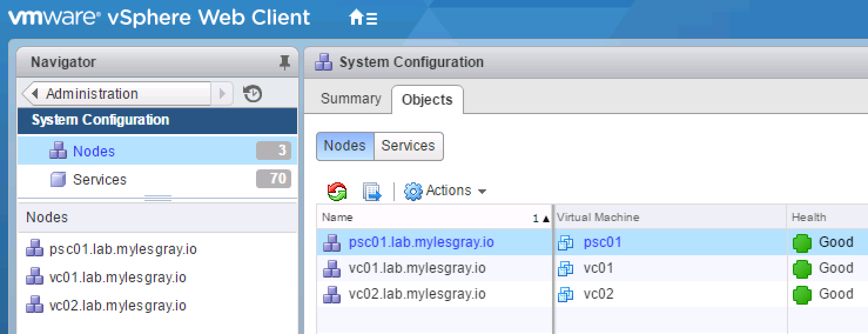Image resolution: width=868 pixels, height=334 pixels.
Task: Click the forward arrow beside Administration
Action: [x=222, y=94]
